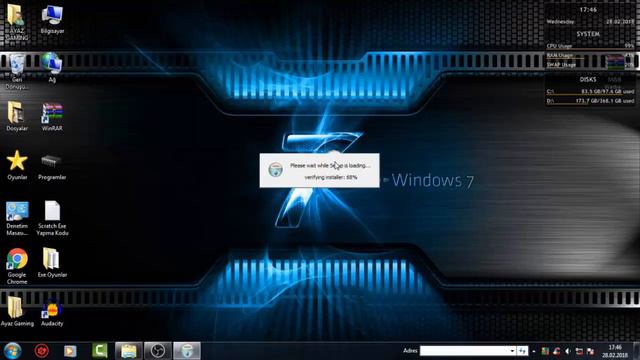Click the "Wednesday" label in the widget
The image size is (640, 360).
point(560,22)
